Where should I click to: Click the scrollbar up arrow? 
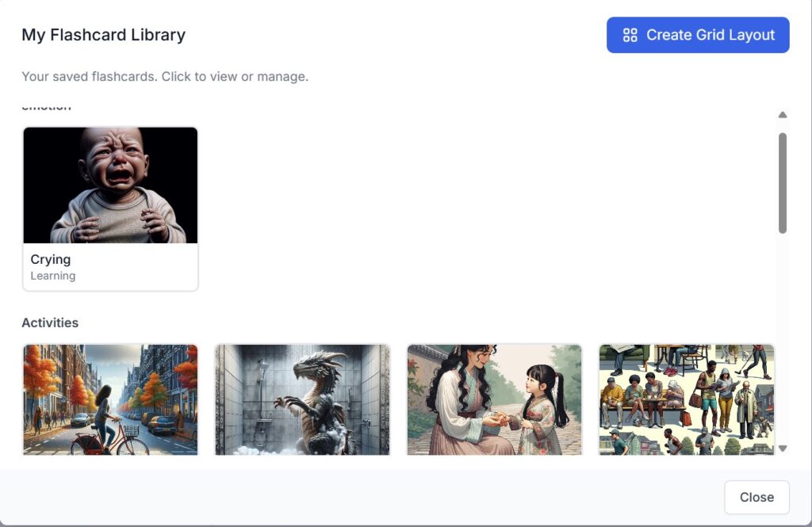pos(783,115)
